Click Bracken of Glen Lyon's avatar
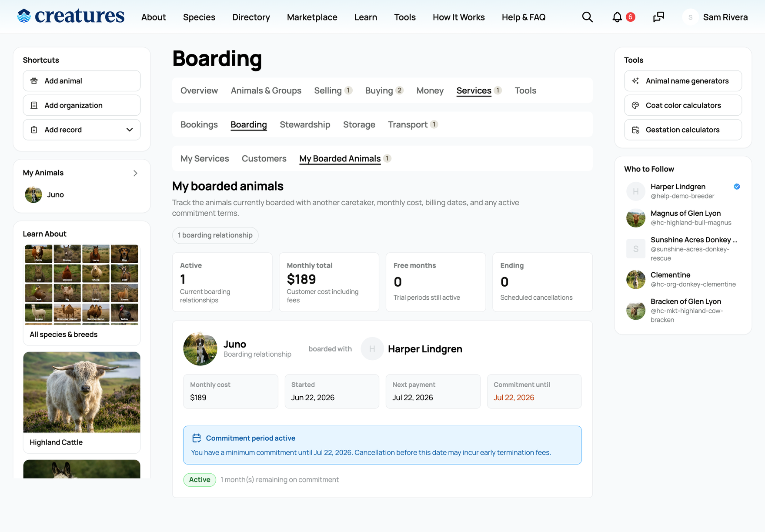 635,311
